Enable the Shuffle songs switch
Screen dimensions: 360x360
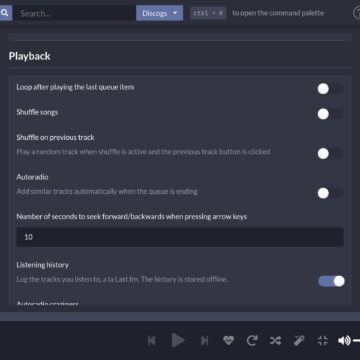pyautogui.click(x=330, y=114)
